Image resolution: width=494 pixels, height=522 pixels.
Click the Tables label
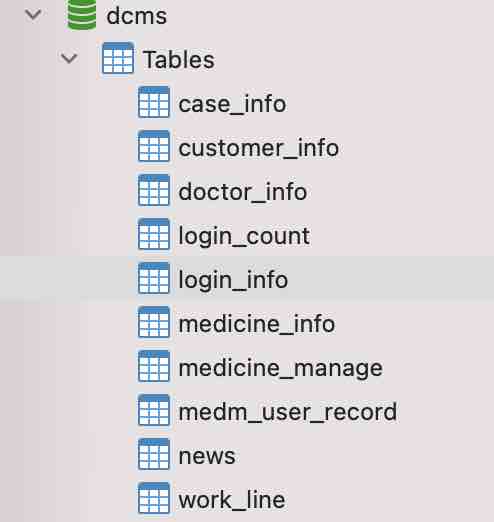coord(179,60)
